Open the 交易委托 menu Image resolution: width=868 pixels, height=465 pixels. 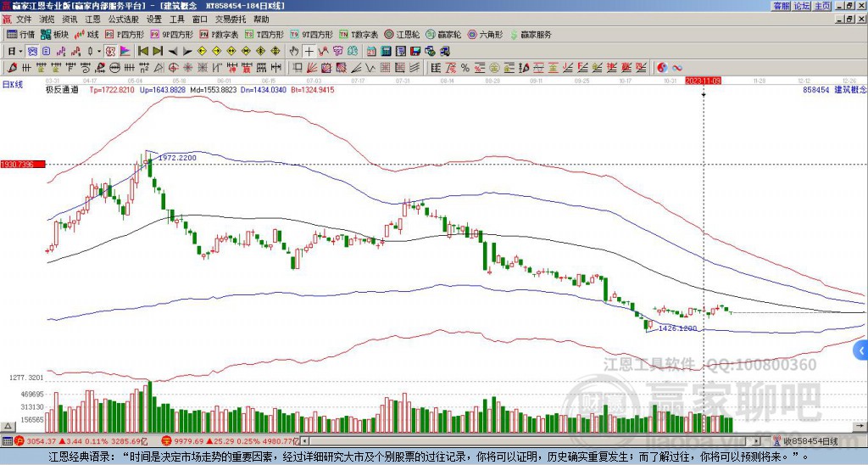[231, 20]
